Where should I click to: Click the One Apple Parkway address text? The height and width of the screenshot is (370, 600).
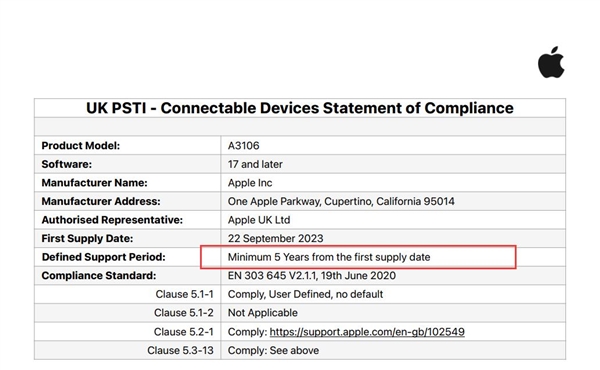[341, 202]
